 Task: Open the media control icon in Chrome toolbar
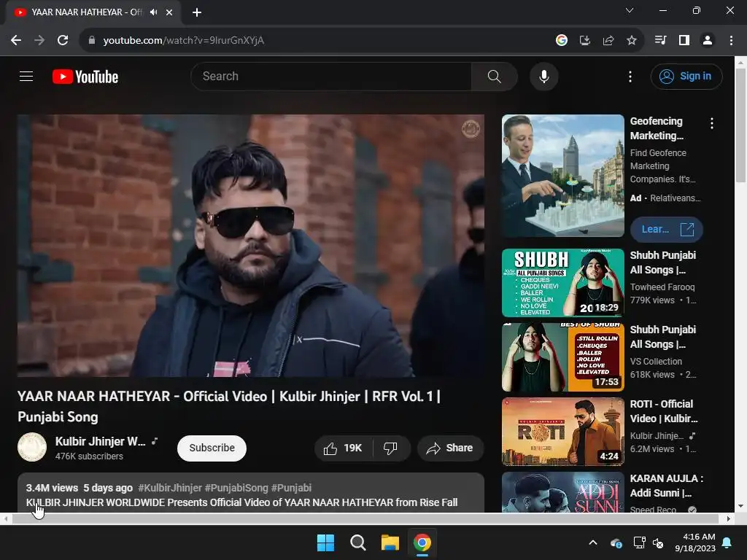pyautogui.click(x=660, y=40)
